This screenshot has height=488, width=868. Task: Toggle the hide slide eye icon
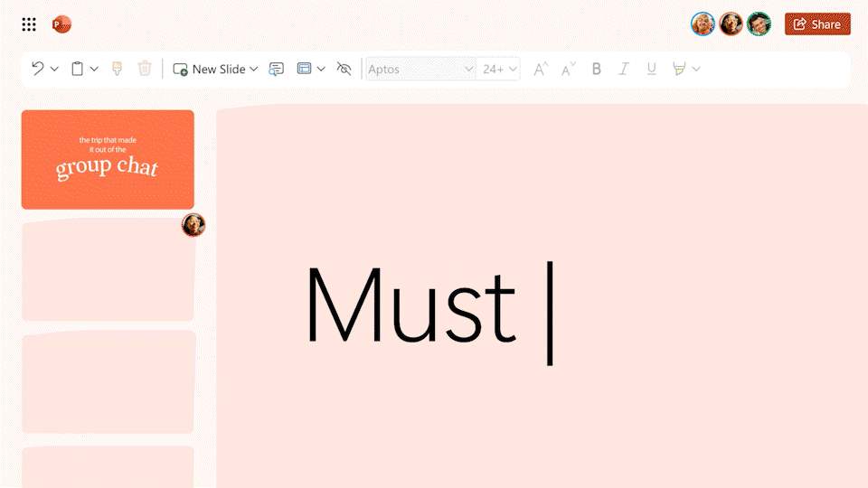[x=344, y=69]
